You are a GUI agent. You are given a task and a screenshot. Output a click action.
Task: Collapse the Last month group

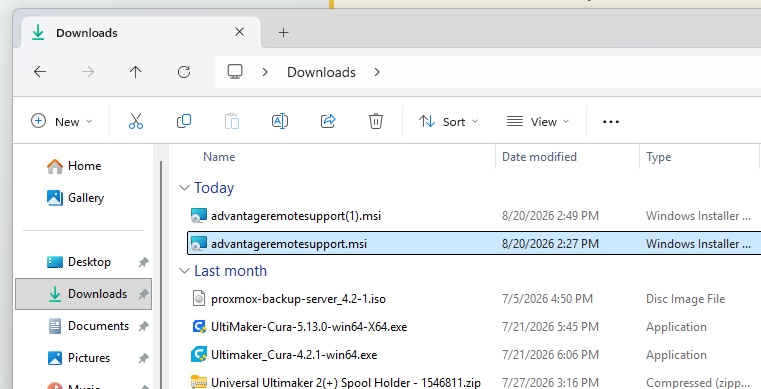click(184, 271)
